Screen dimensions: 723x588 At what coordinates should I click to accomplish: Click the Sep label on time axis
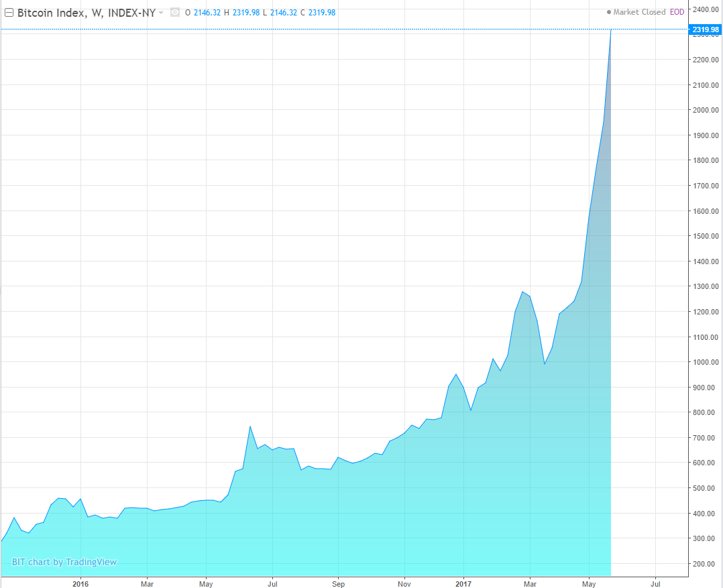[x=338, y=584]
